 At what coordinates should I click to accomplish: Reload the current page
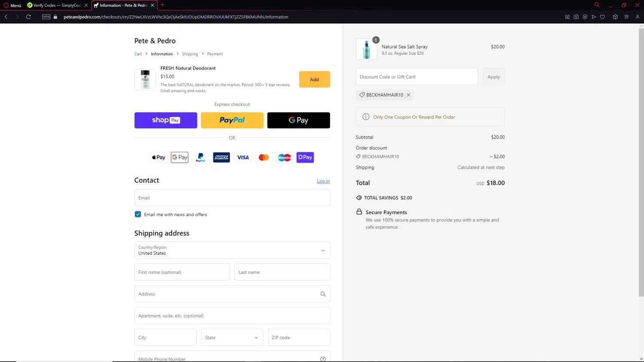(x=28, y=17)
